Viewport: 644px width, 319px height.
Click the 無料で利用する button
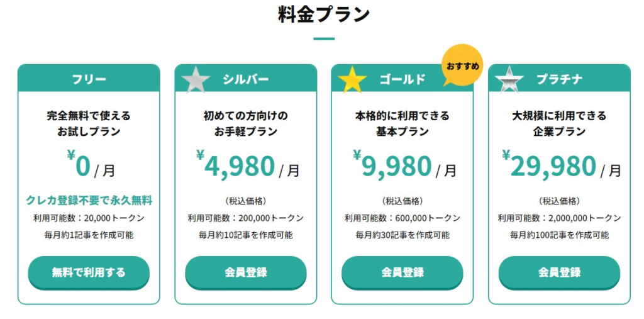tap(89, 273)
